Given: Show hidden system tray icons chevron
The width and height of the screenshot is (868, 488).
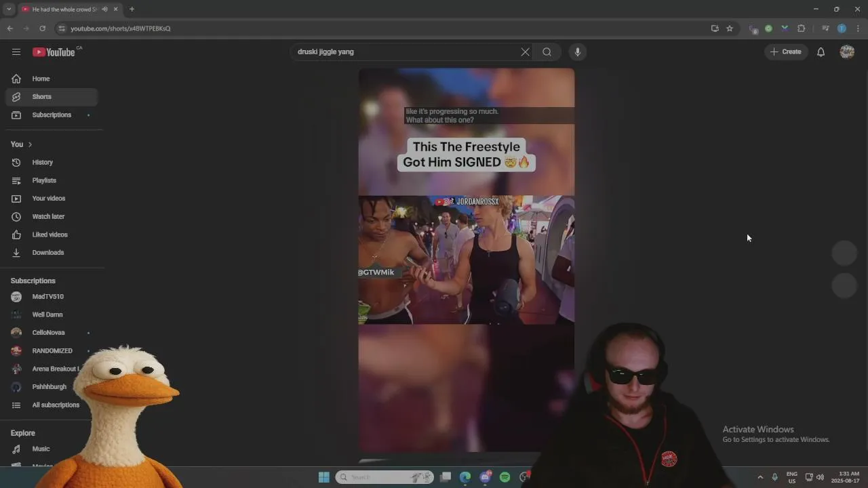Looking at the screenshot, I should click(760, 477).
